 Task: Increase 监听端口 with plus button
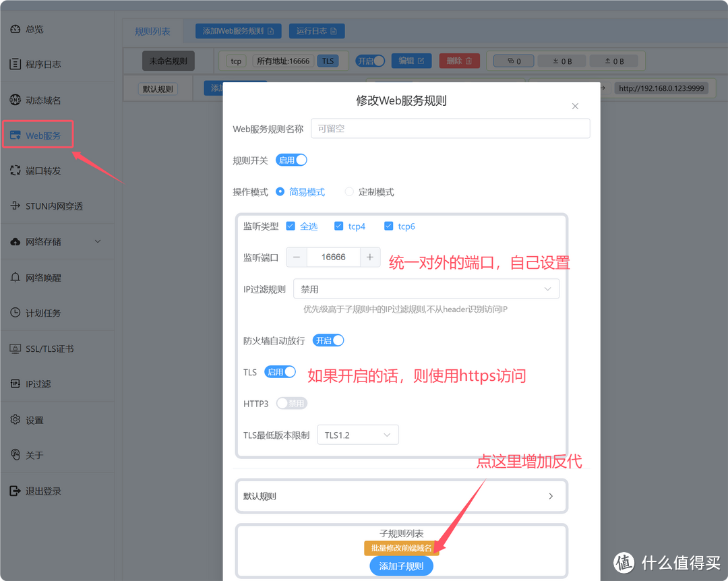(x=370, y=257)
